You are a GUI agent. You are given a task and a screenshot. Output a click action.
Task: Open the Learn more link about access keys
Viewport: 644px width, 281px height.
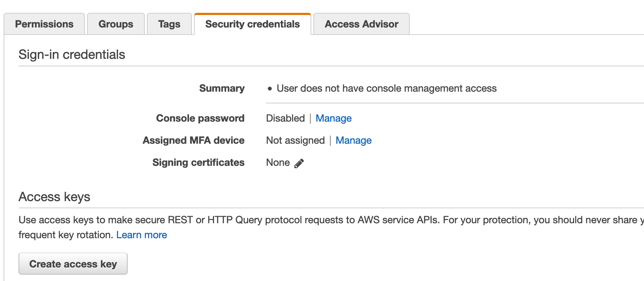tap(142, 235)
